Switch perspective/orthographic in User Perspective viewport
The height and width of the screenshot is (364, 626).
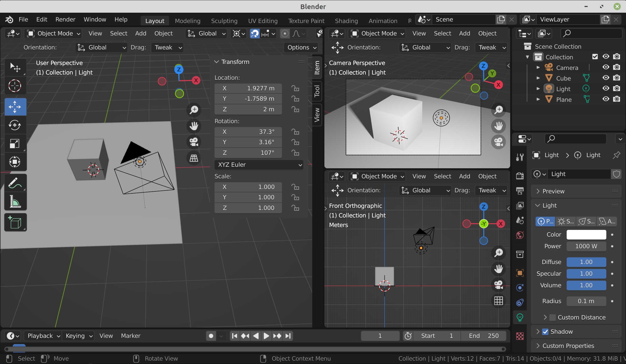click(194, 158)
